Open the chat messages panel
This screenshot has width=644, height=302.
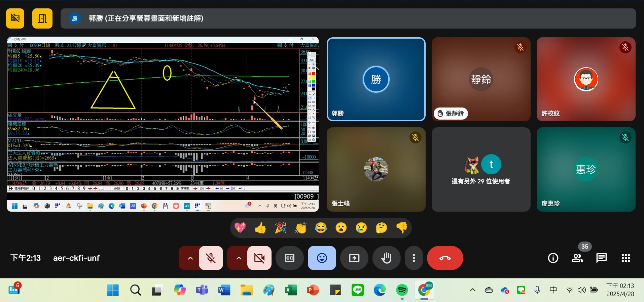[x=601, y=258]
